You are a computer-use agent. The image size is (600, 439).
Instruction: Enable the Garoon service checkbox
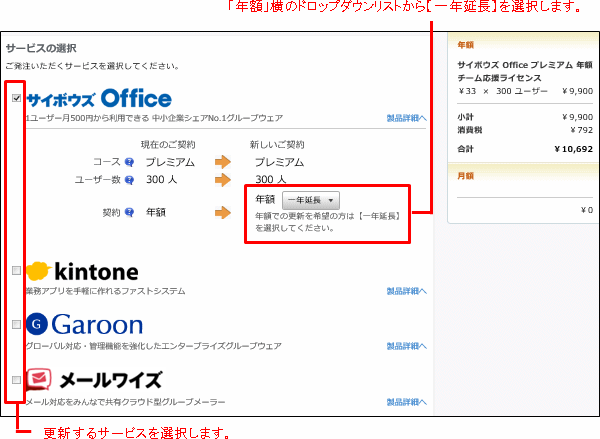(x=15, y=324)
